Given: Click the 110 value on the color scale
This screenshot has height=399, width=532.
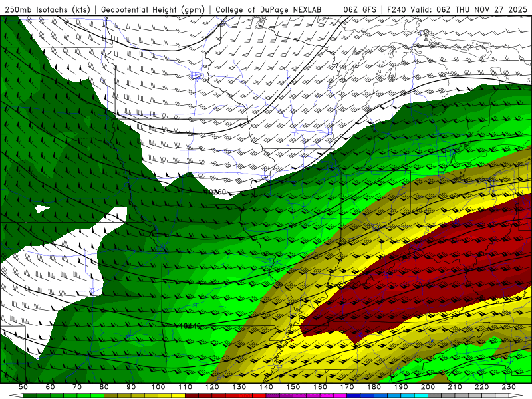Looking at the screenshot, I should tap(186, 387).
